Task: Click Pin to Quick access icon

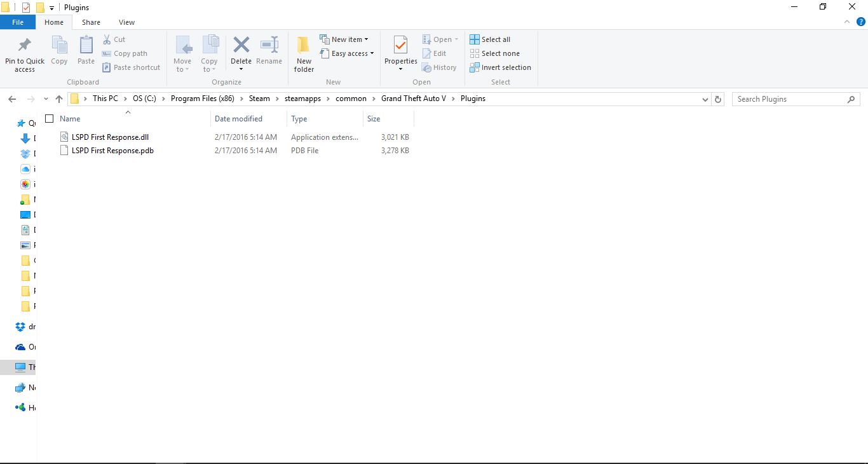Action: point(25,46)
